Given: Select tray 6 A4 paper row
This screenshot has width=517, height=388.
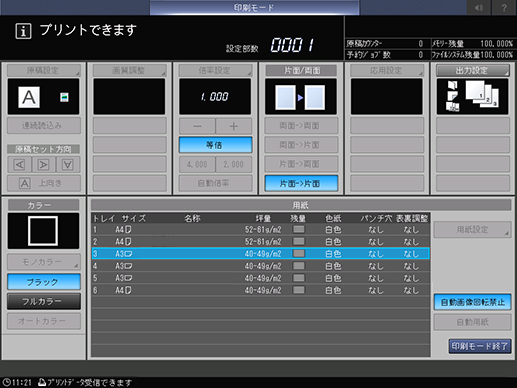Looking at the screenshot, I should click(261, 290).
